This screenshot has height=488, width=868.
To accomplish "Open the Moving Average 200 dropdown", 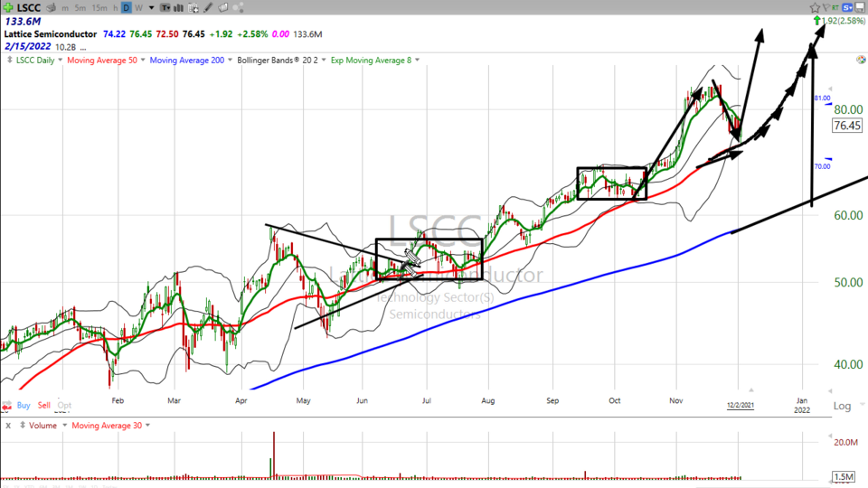I will click(x=230, y=60).
